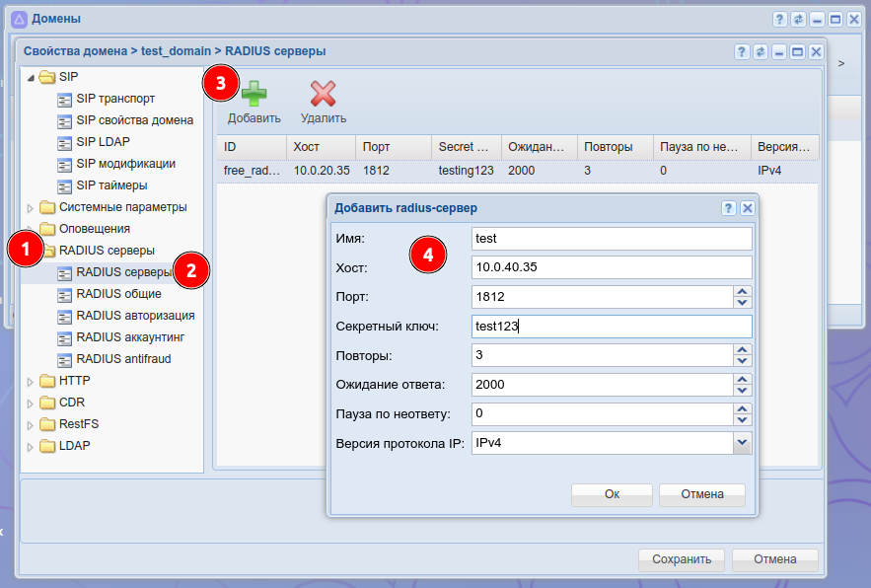871x588 pixels.
Task: Select the RADIUS общие tree item
Action: coord(118,294)
